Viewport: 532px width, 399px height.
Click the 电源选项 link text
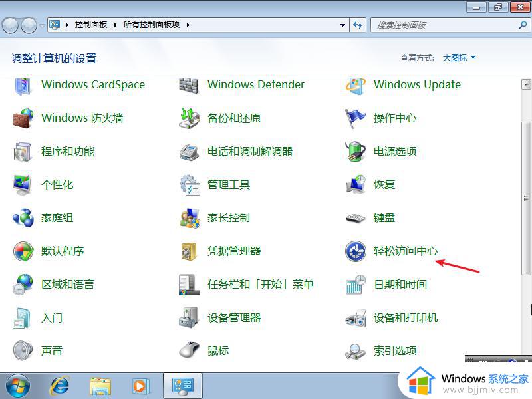pyautogui.click(x=395, y=152)
